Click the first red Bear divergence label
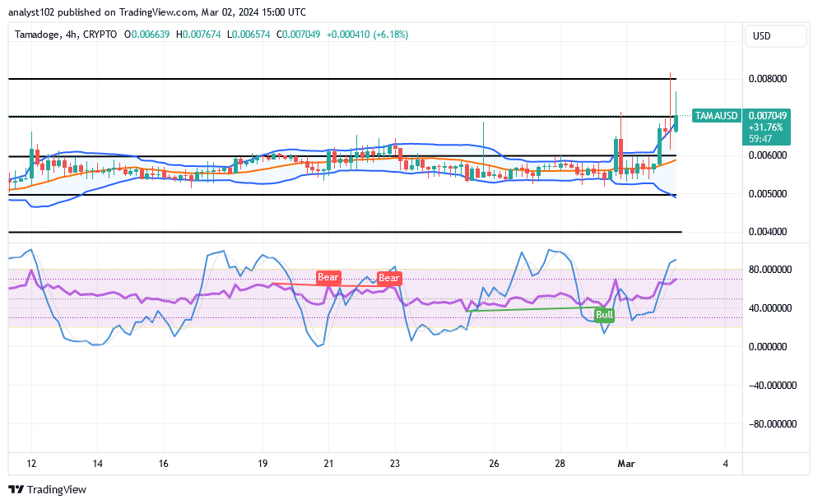Screen dimensions: 818x504 coord(328,277)
